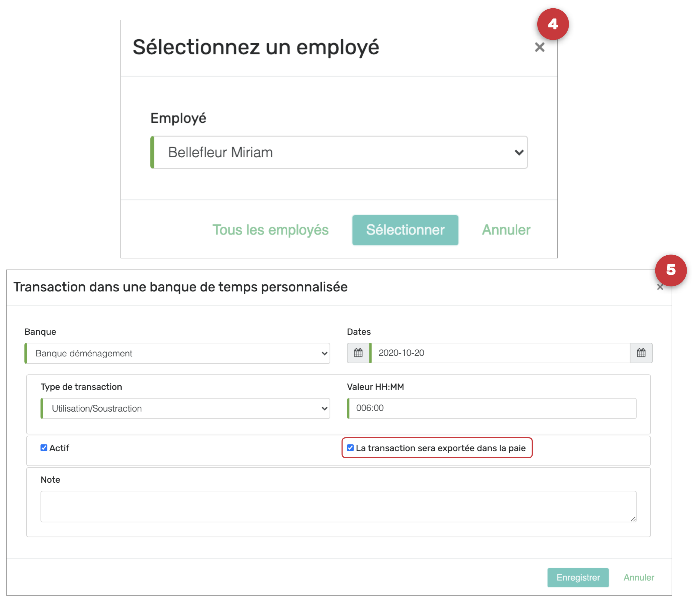Open the left calendar icon for Dates

(358, 353)
